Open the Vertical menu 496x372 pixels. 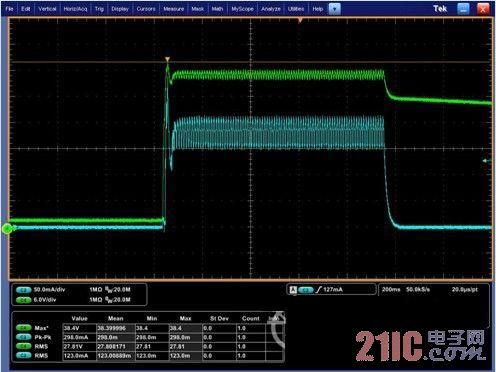[47, 9]
